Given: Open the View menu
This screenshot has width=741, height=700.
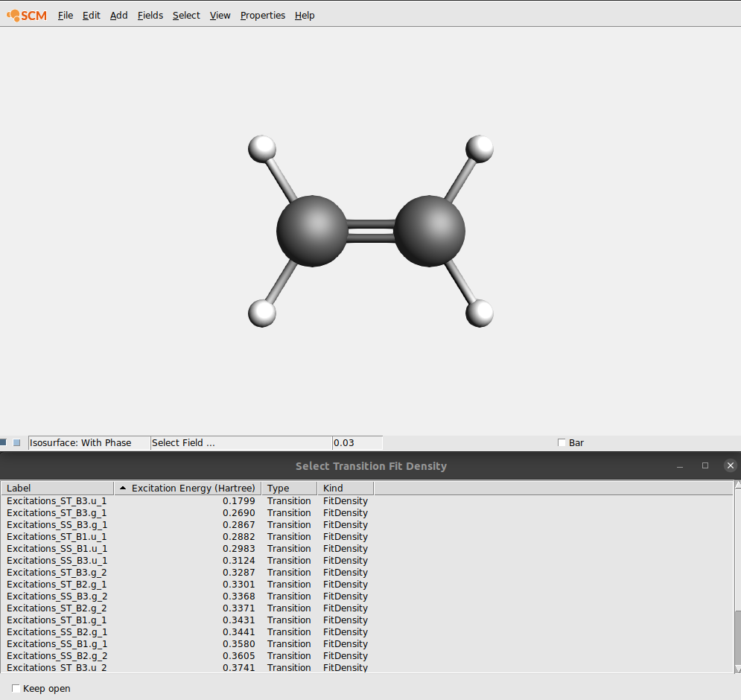Looking at the screenshot, I should [x=220, y=15].
